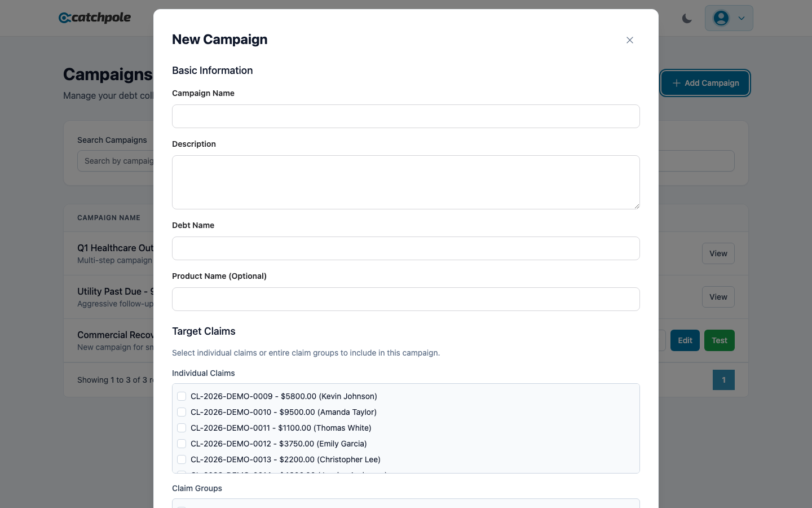Click the Campaign Name input field
Screen dimensions: 812x508
point(405,116)
